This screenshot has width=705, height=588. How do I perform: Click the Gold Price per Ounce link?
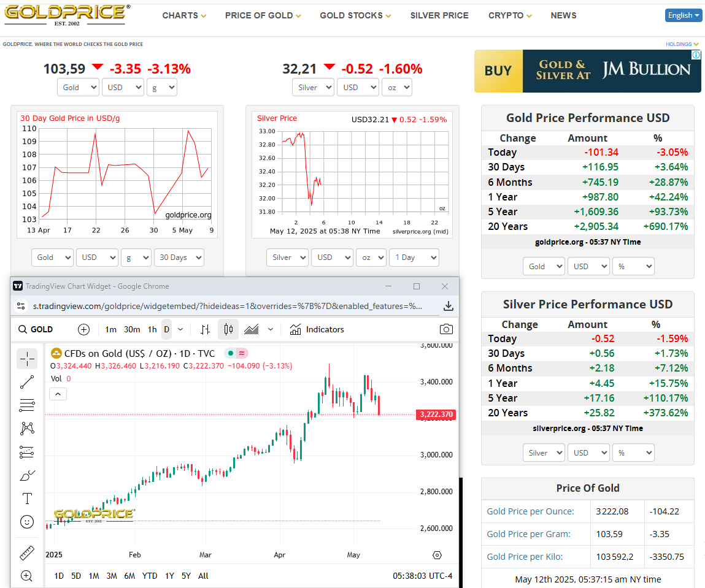(x=530, y=511)
